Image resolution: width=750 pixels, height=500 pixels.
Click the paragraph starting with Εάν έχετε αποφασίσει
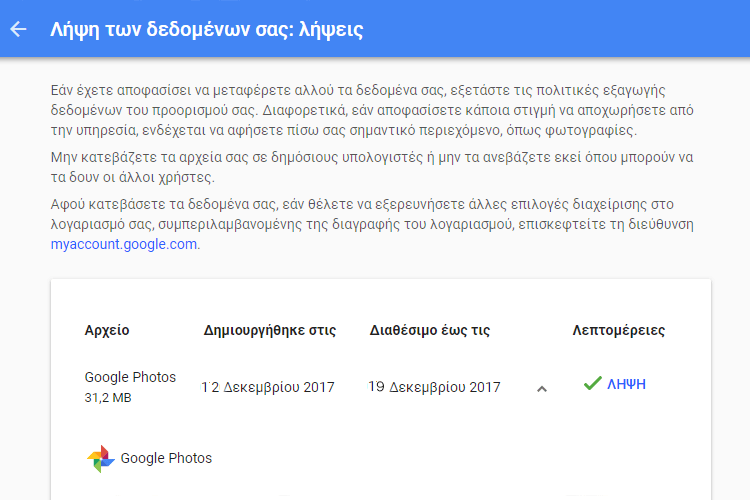[372, 110]
